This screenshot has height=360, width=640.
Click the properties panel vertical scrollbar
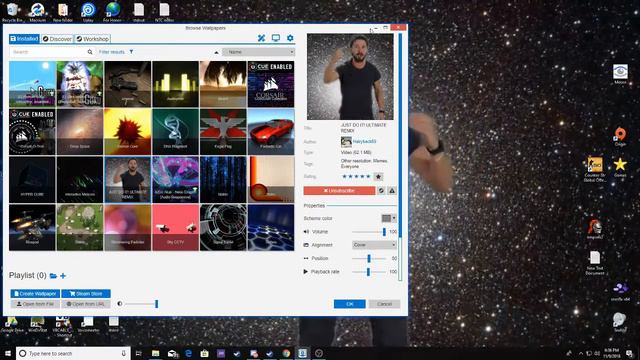[400, 135]
